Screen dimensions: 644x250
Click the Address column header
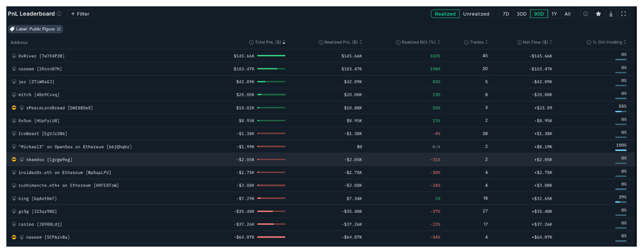19,42
